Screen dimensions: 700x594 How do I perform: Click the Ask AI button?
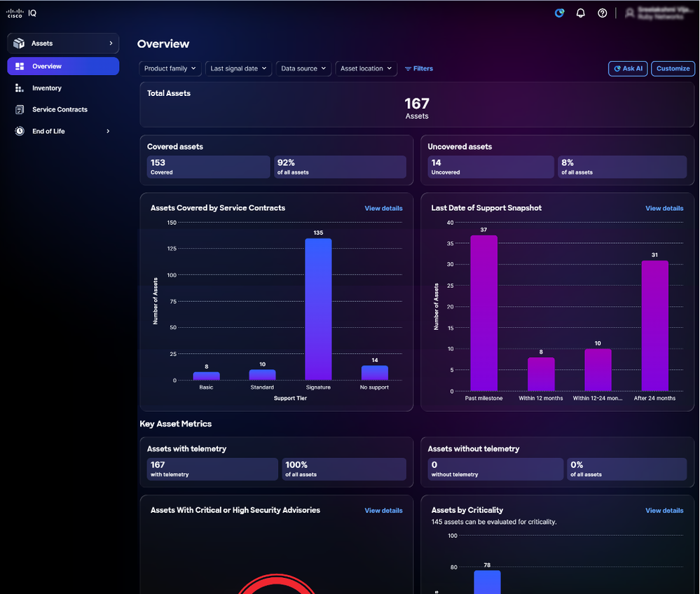click(628, 69)
